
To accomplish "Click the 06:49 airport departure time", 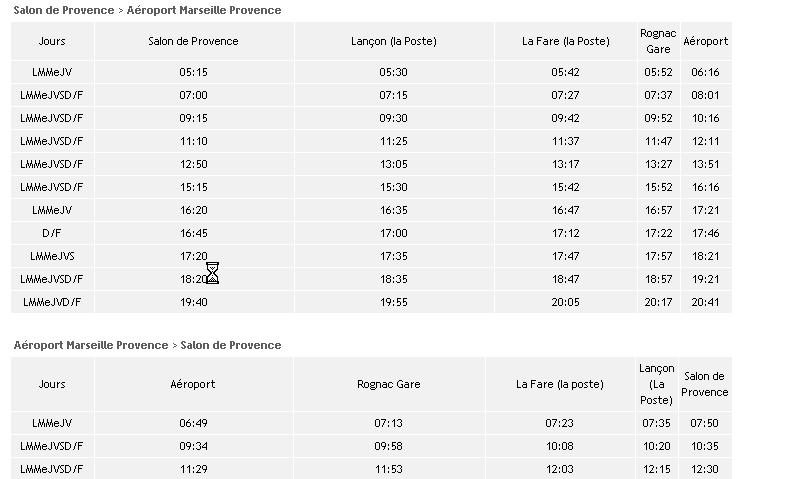I will (193, 424).
